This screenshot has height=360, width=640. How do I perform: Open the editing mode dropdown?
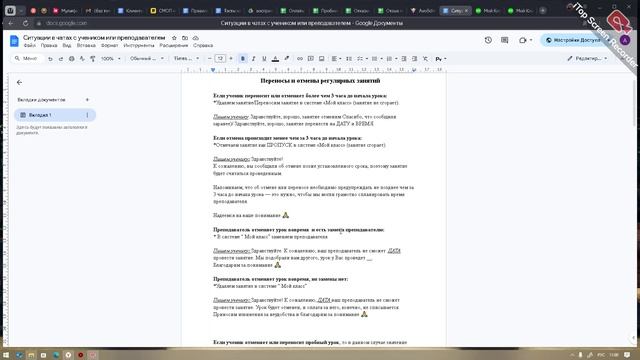click(x=587, y=59)
